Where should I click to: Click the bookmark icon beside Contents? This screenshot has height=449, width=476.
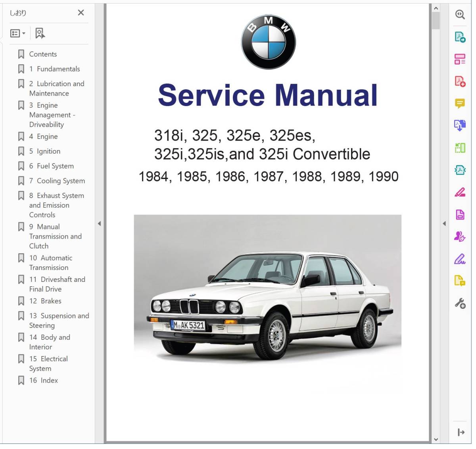[21, 54]
